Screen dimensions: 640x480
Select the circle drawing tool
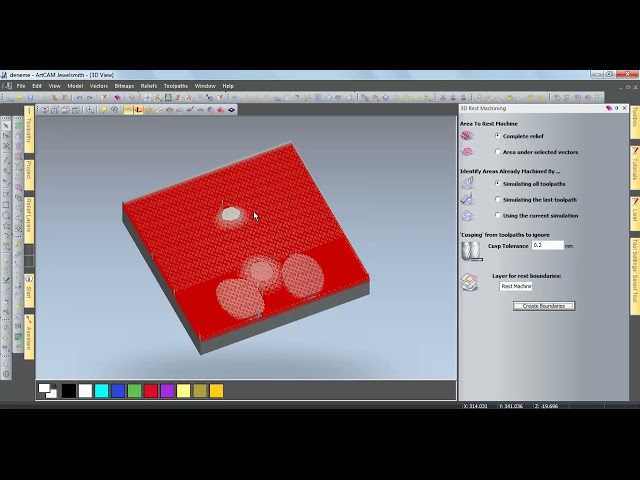6,216
